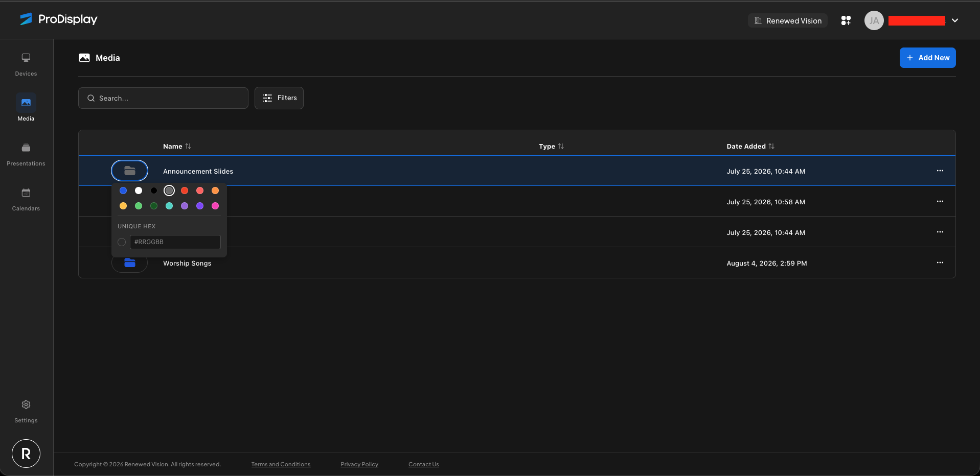This screenshot has height=476, width=980.
Task: Select the pink color swatch
Action: (x=215, y=206)
